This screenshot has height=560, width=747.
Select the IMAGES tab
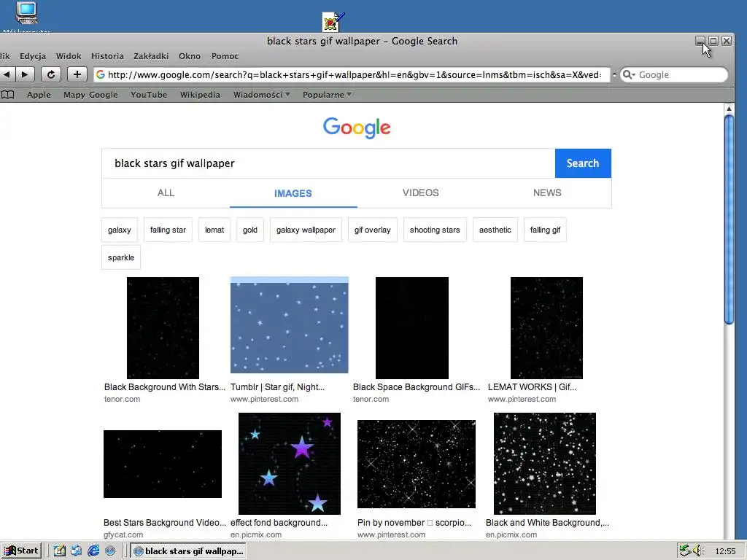pyautogui.click(x=293, y=193)
